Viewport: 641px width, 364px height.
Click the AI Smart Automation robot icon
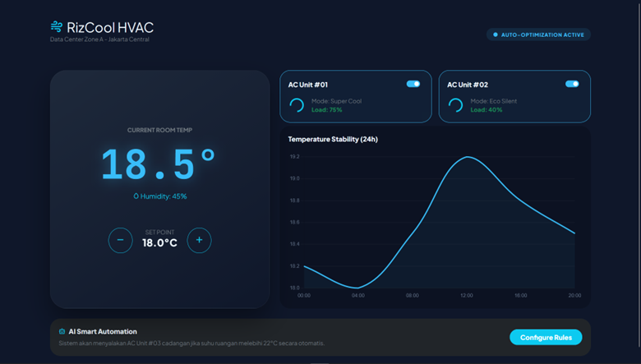click(62, 332)
